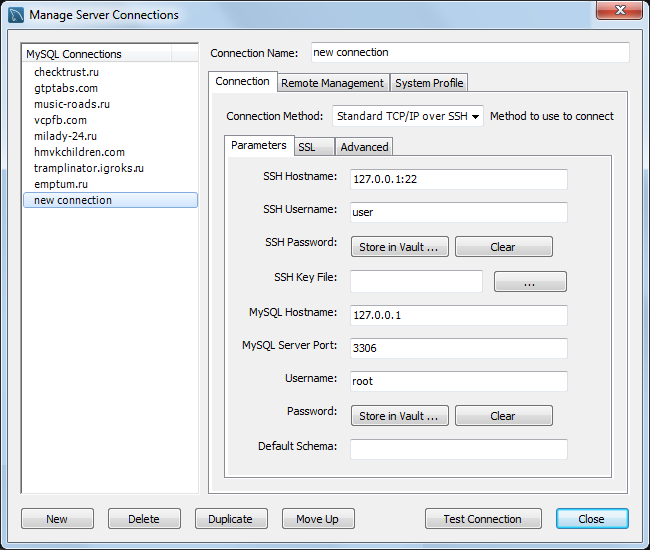The image size is (650, 550).
Task: Store the SSH Password in Vault
Action: [x=400, y=247]
